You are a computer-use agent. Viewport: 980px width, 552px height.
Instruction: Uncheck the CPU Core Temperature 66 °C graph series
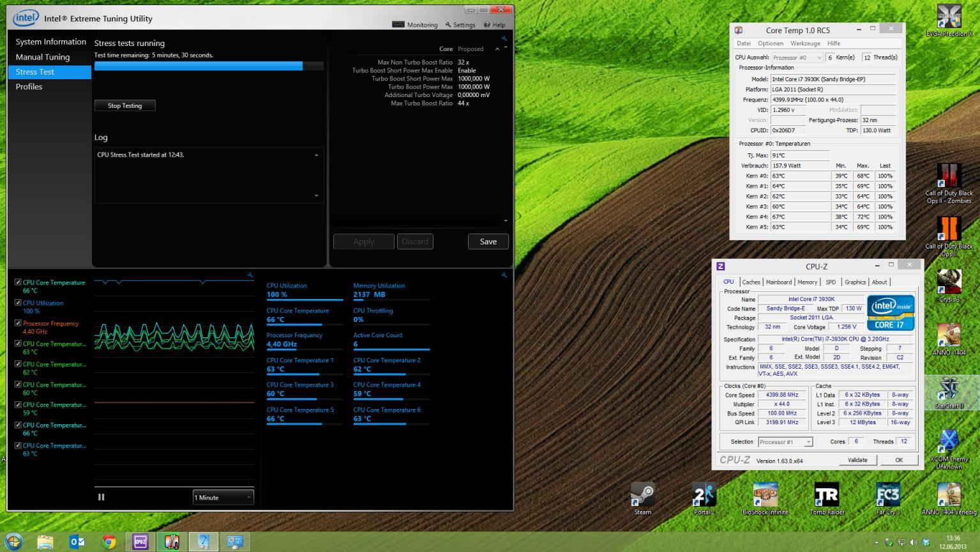click(x=18, y=282)
